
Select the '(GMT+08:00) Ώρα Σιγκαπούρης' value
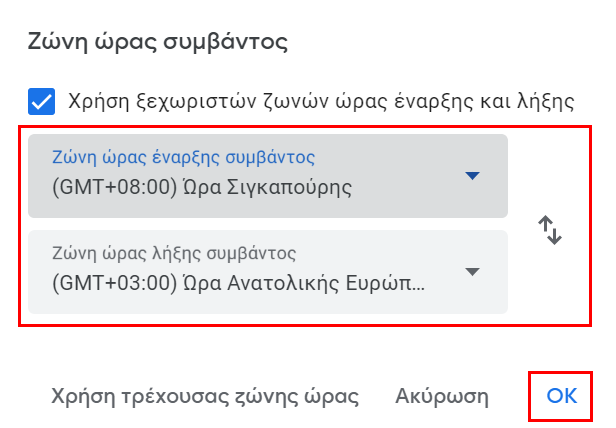202,187
